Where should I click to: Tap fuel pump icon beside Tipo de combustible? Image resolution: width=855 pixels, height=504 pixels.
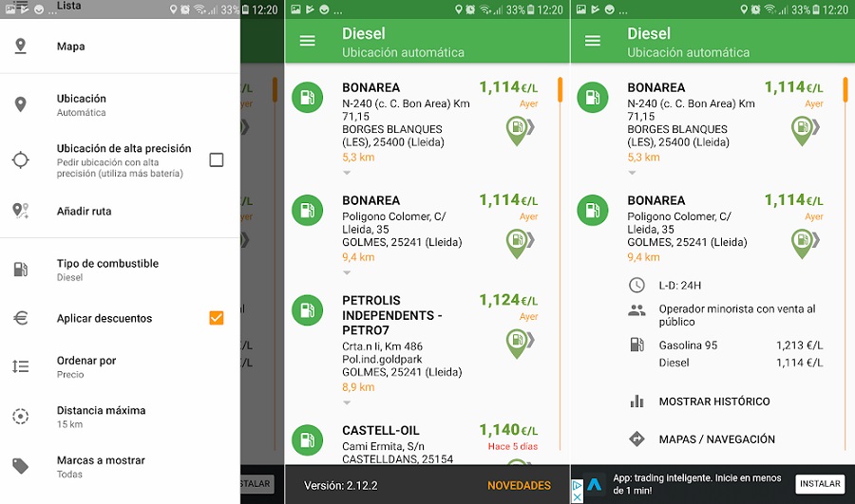click(20, 270)
